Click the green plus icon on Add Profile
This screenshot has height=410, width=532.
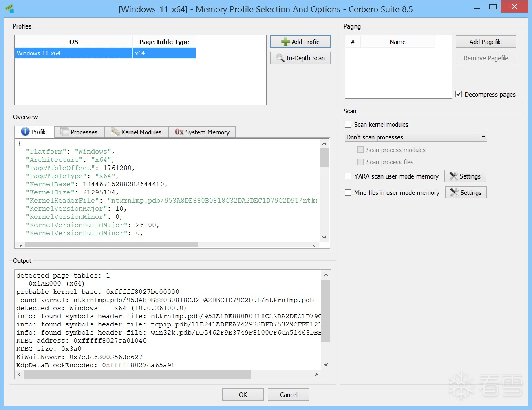pos(285,42)
